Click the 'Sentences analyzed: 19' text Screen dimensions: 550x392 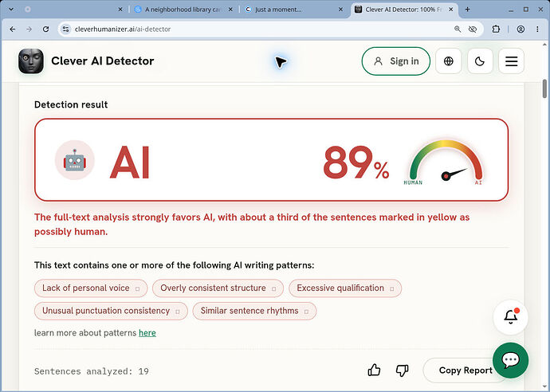92,371
